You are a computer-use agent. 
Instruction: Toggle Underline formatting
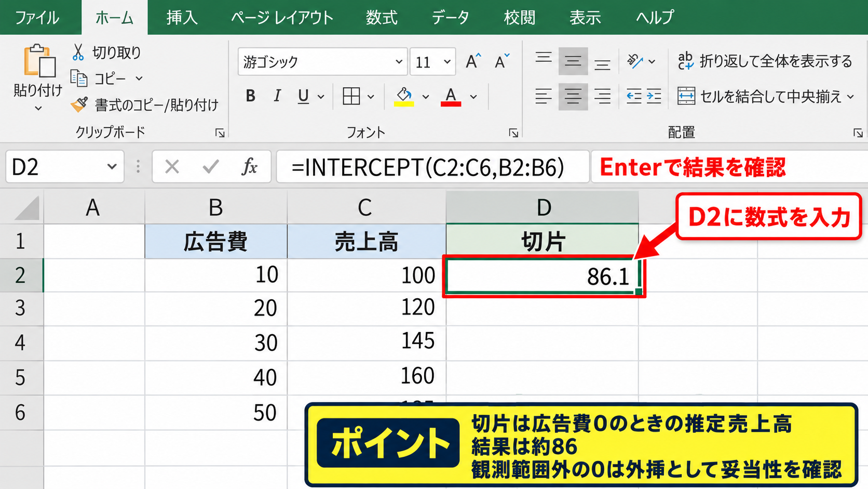[x=303, y=96]
